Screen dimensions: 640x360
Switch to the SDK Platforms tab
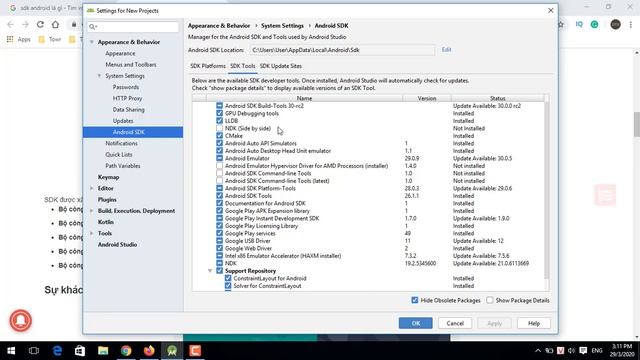(208, 66)
